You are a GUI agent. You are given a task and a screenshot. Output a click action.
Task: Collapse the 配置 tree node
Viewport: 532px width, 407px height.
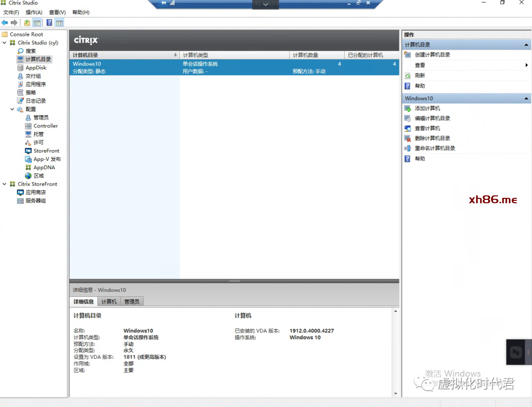[12, 109]
